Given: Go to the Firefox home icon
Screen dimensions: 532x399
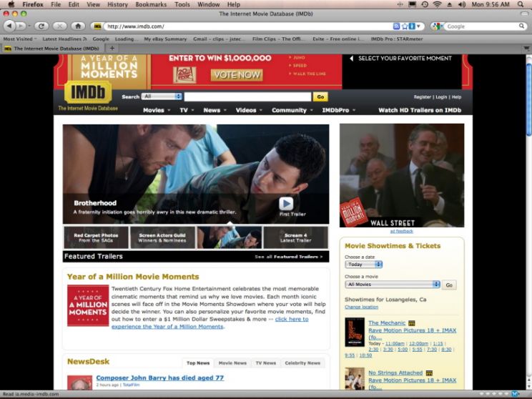Looking at the screenshot, I should point(78,26).
